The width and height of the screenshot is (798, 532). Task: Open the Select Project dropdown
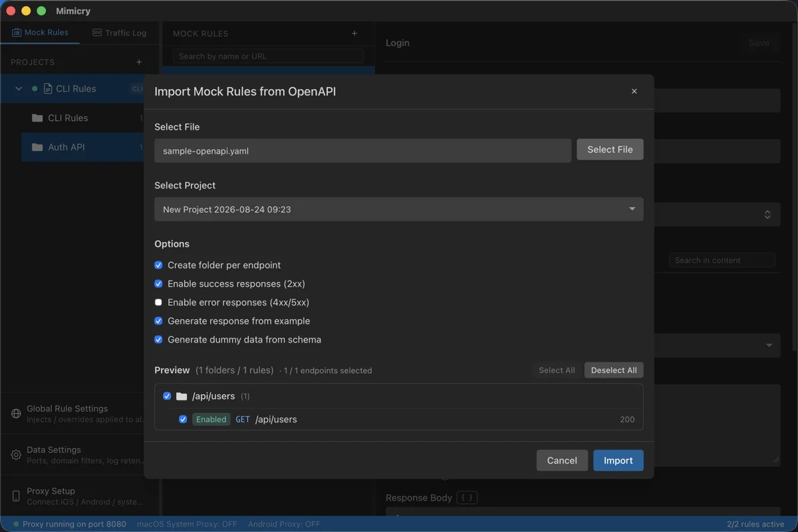point(399,209)
